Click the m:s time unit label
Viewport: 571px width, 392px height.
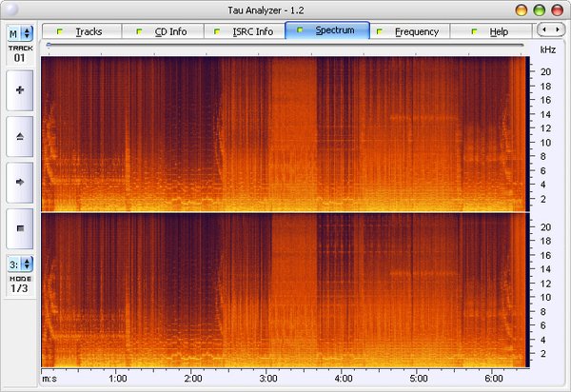tap(49, 379)
